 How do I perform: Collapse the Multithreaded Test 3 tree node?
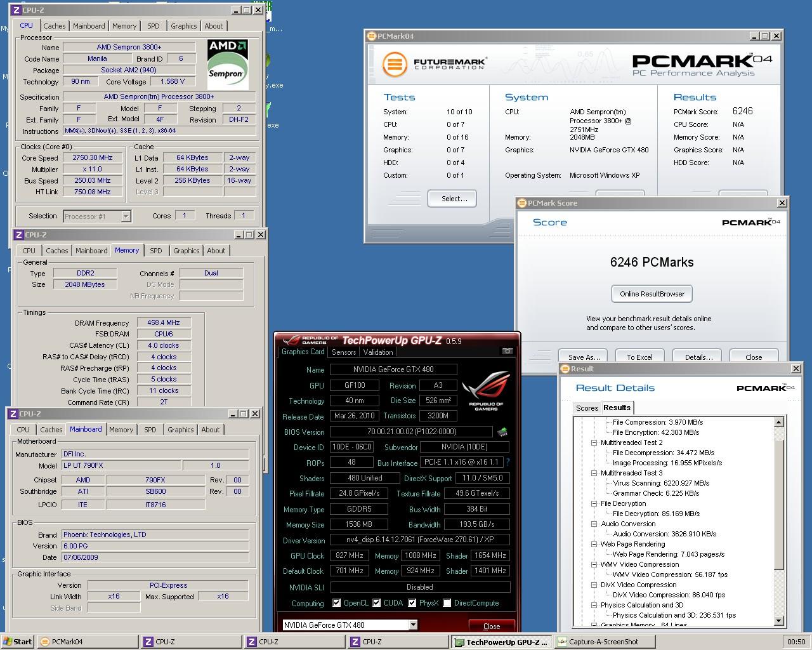pyautogui.click(x=594, y=473)
